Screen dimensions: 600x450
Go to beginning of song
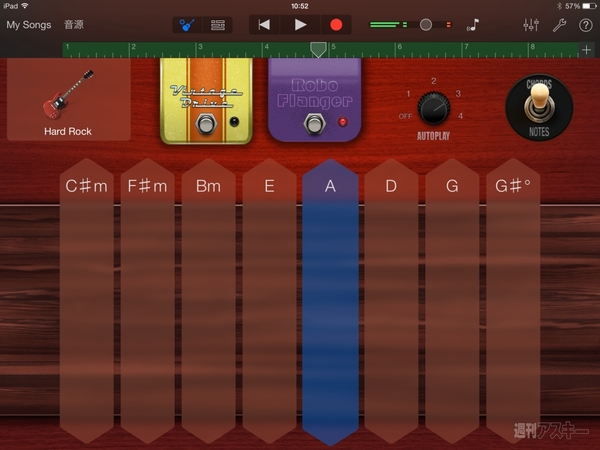click(x=264, y=25)
